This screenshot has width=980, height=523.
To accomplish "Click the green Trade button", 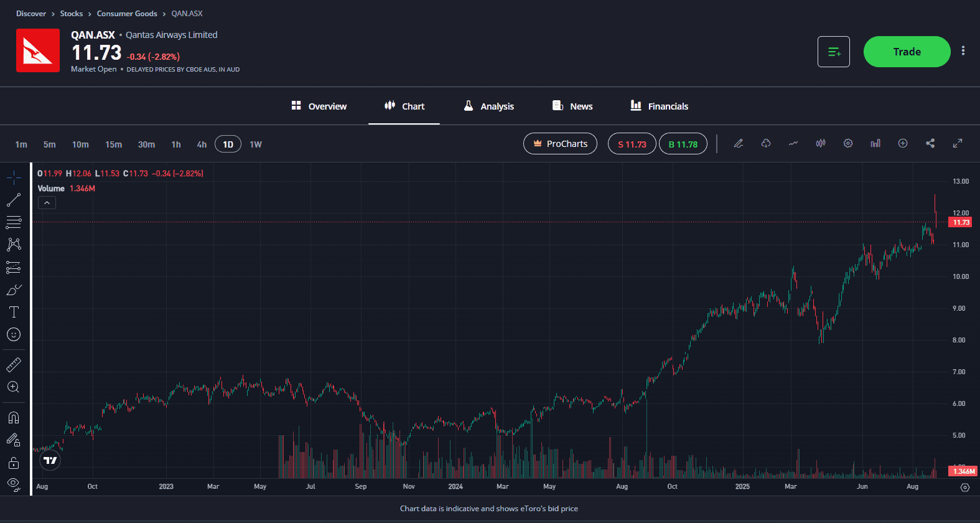I will 907,52.
